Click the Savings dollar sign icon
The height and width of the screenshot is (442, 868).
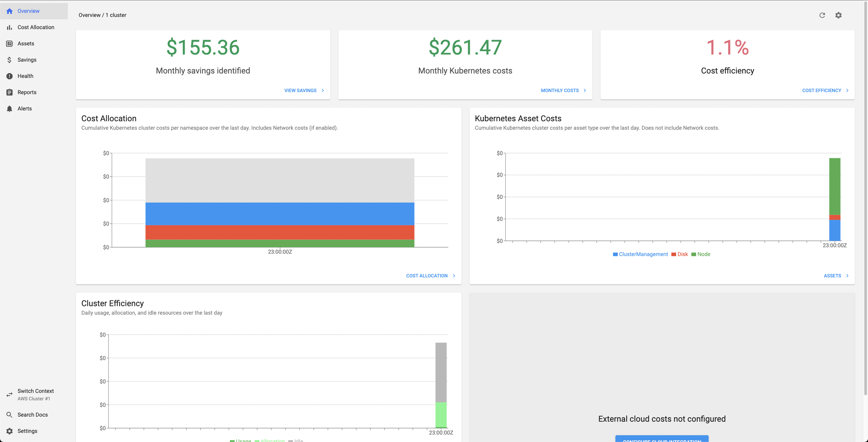pyautogui.click(x=9, y=60)
